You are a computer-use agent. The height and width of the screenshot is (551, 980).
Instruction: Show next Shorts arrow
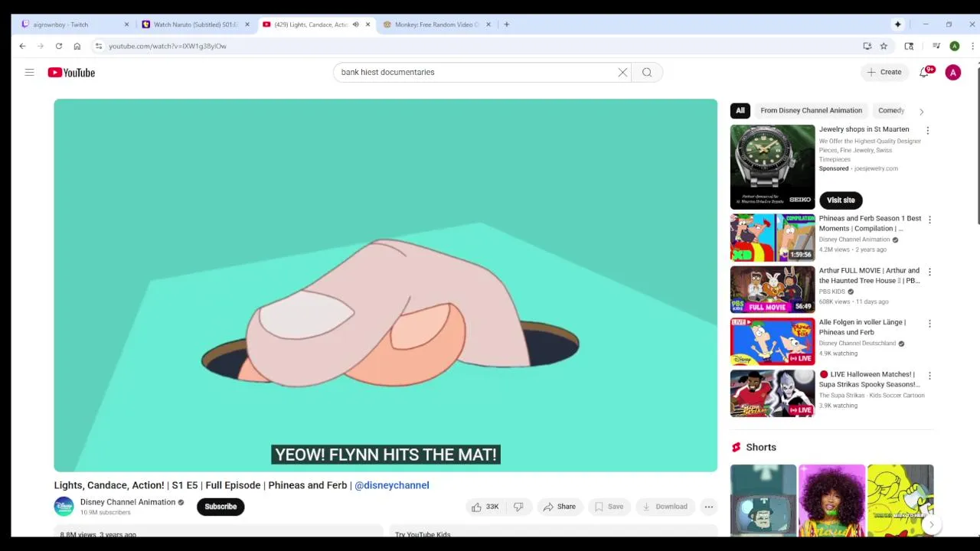point(931,524)
